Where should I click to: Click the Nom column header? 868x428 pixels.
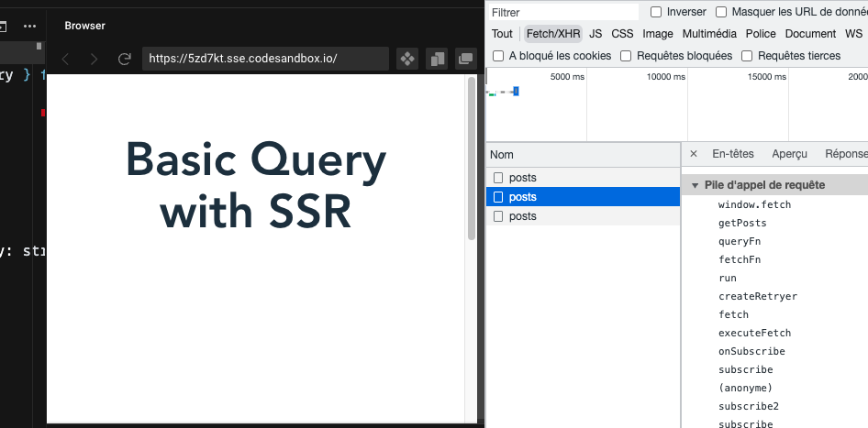(583, 155)
